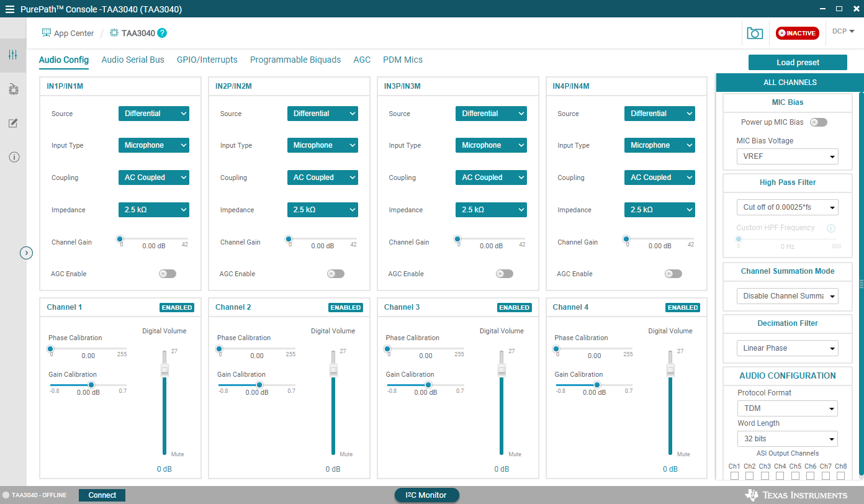The height and width of the screenshot is (504, 864).
Task: Click the edit pencil sidebar icon
Action: click(x=13, y=123)
